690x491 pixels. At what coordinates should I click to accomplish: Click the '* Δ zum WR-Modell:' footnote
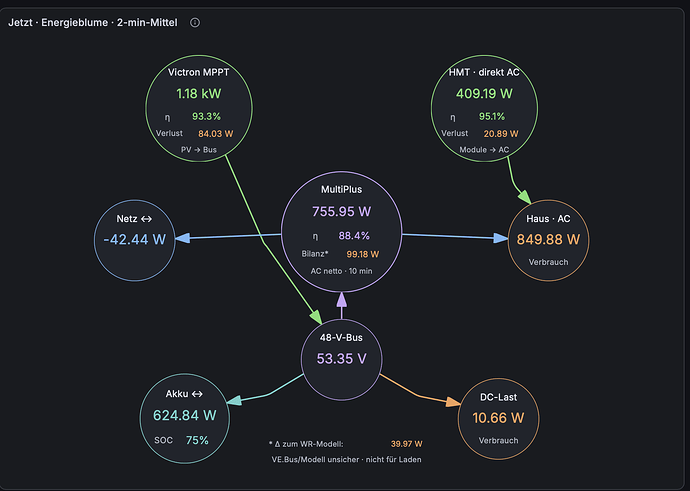[x=306, y=444]
